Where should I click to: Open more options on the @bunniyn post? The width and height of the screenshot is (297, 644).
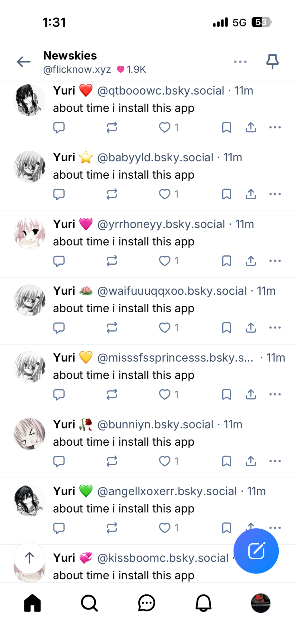tap(275, 461)
